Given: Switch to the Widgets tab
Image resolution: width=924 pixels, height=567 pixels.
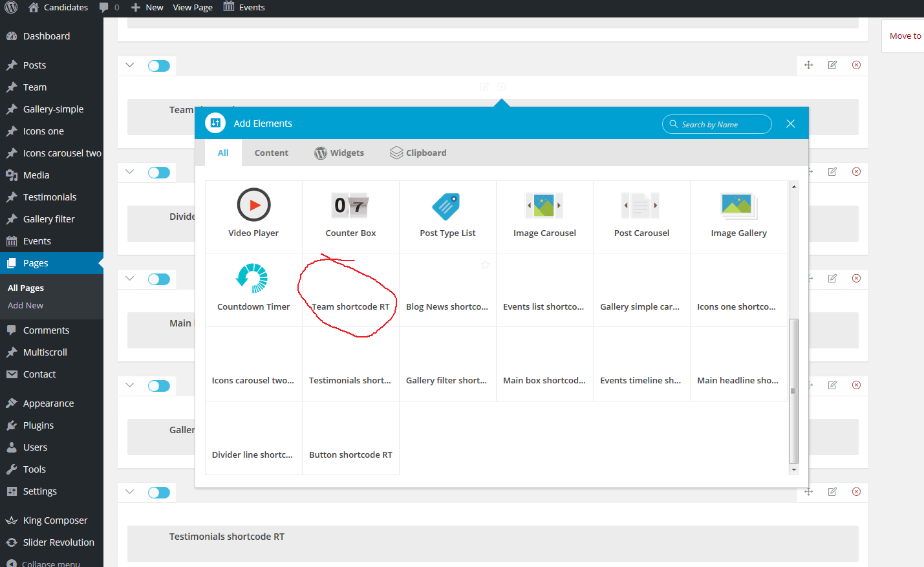Looking at the screenshot, I should (x=339, y=153).
